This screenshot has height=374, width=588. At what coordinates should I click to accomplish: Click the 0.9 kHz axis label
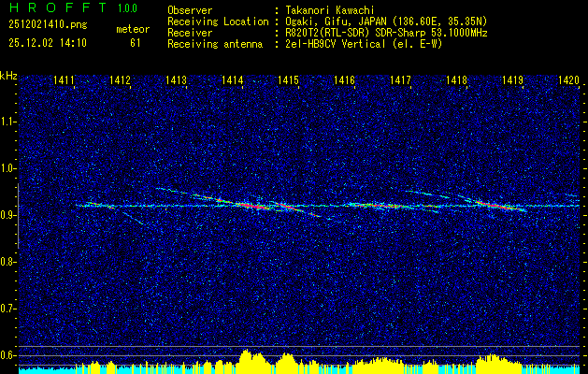tap(7, 215)
